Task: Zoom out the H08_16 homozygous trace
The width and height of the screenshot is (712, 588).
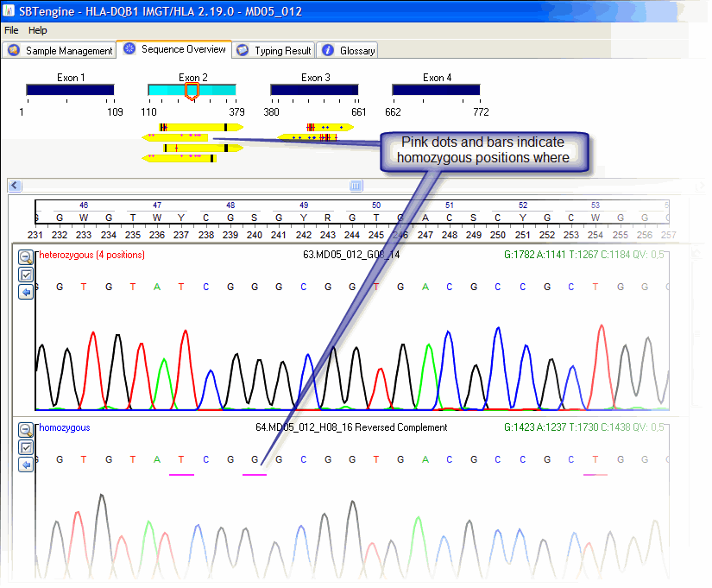Action: tap(26, 430)
